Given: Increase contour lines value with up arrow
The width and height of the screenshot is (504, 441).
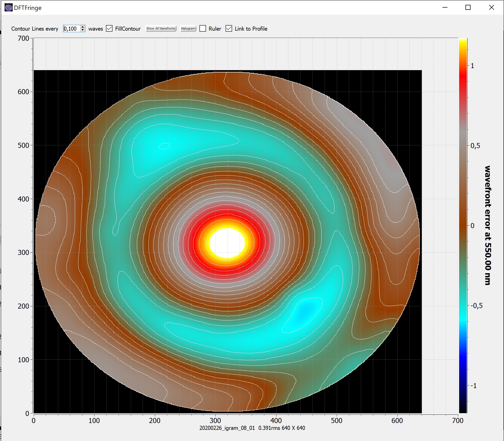Looking at the screenshot, I should tap(83, 27).
